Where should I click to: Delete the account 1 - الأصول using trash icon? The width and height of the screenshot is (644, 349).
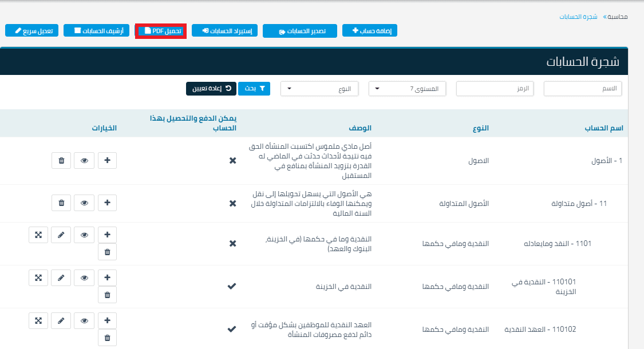point(61,160)
